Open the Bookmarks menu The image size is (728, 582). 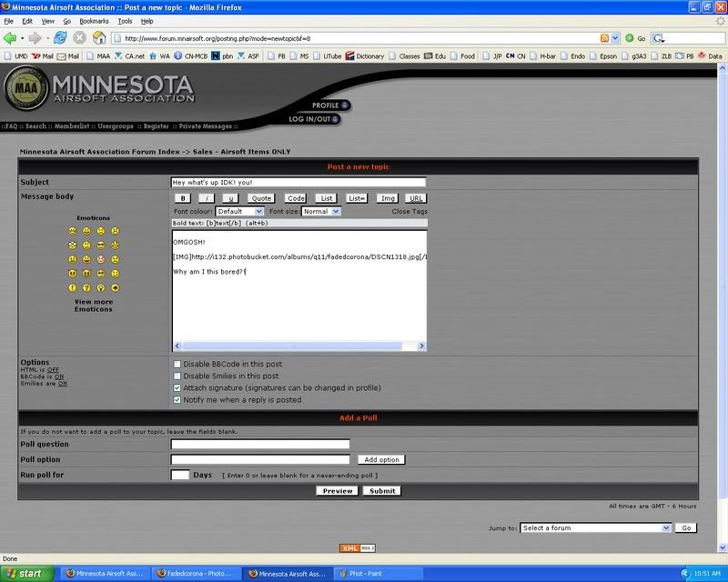tap(93, 20)
